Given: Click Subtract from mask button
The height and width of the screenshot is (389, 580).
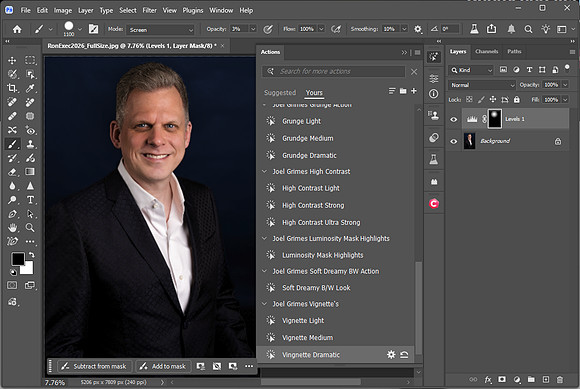Looking at the screenshot, I should pos(94,366).
